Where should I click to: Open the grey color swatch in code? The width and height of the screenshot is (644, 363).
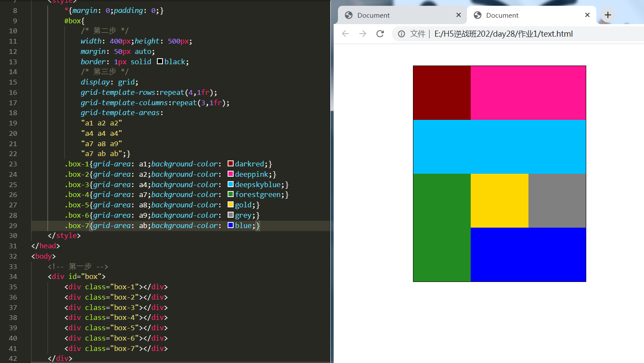[x=231, y=215]
